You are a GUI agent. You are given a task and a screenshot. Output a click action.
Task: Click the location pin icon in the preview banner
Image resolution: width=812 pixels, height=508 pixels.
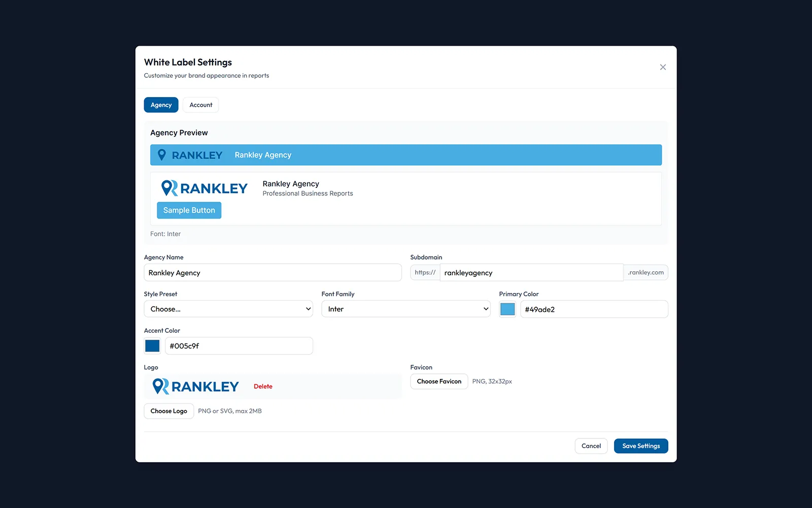(162, 154)
